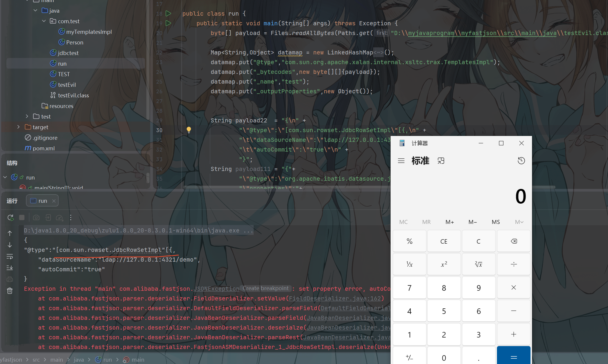The height and width of the screenshot is (364, 608).
Task: Close the run tab in Run panel
Action: pos(54,201)
